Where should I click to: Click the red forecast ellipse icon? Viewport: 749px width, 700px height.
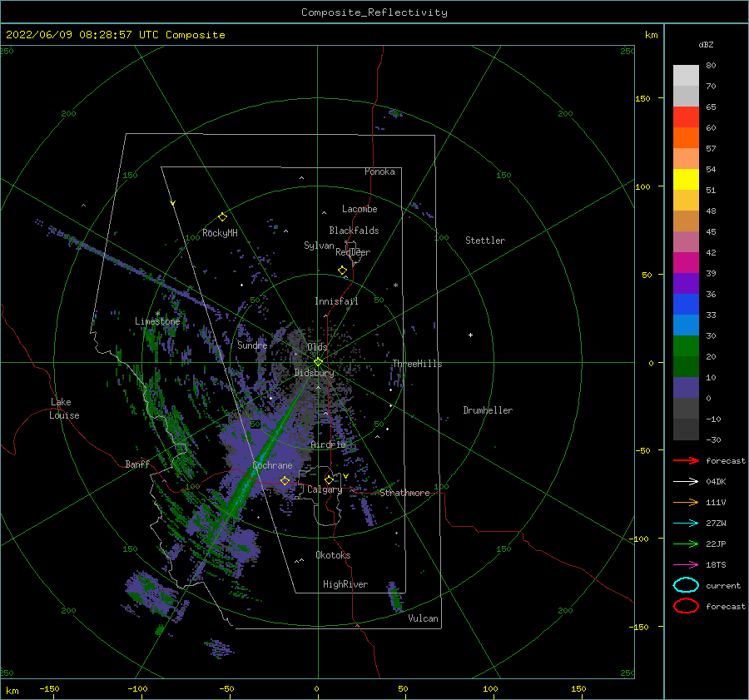click(x=686, y=606)
